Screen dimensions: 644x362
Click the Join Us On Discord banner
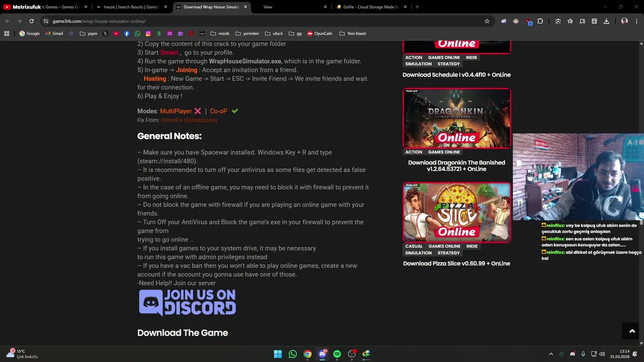tap(187, 302)
